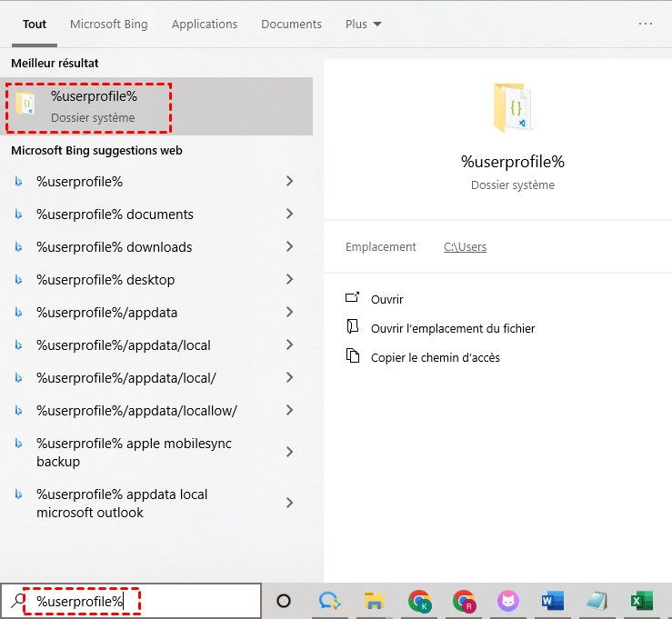
Task: Switch to the Applications tab
Action: pos(205,25)
